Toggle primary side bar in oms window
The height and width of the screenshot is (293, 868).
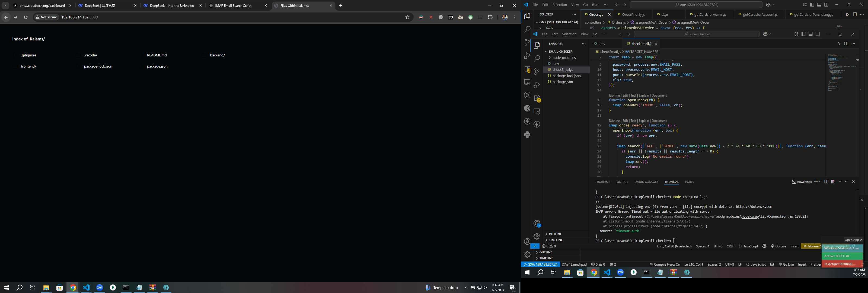coord(812,5)
